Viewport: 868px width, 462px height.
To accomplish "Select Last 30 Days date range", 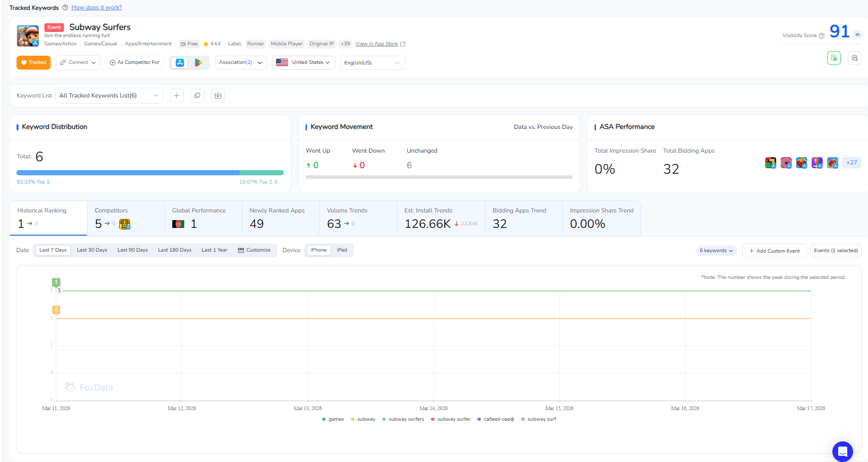I will 92,250.
